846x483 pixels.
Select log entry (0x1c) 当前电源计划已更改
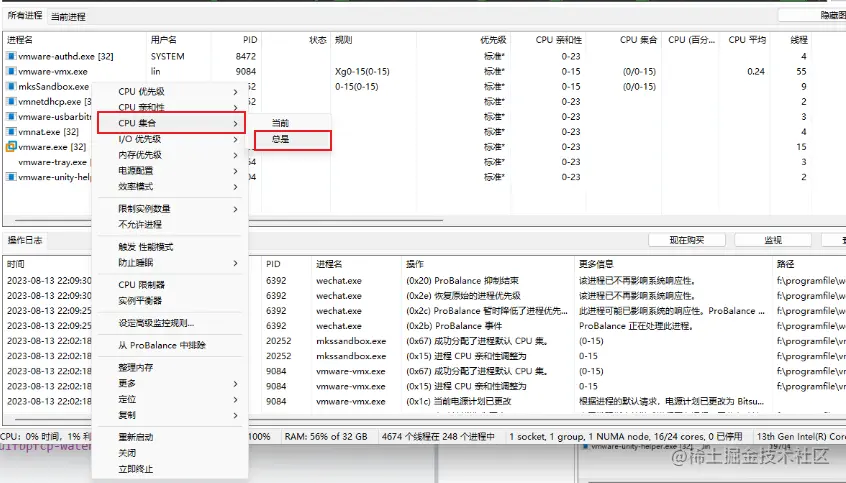pos(458,402)
